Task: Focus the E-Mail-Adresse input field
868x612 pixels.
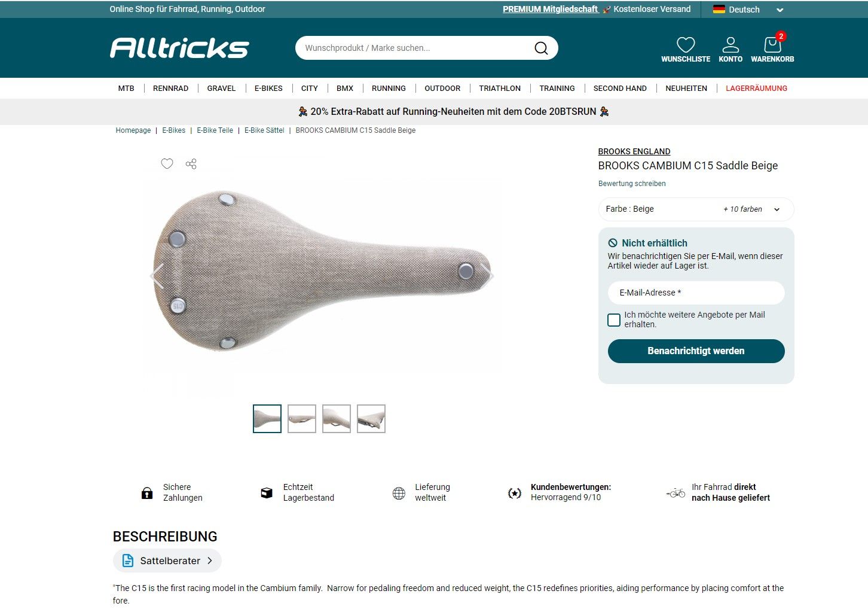Action: 696,293
